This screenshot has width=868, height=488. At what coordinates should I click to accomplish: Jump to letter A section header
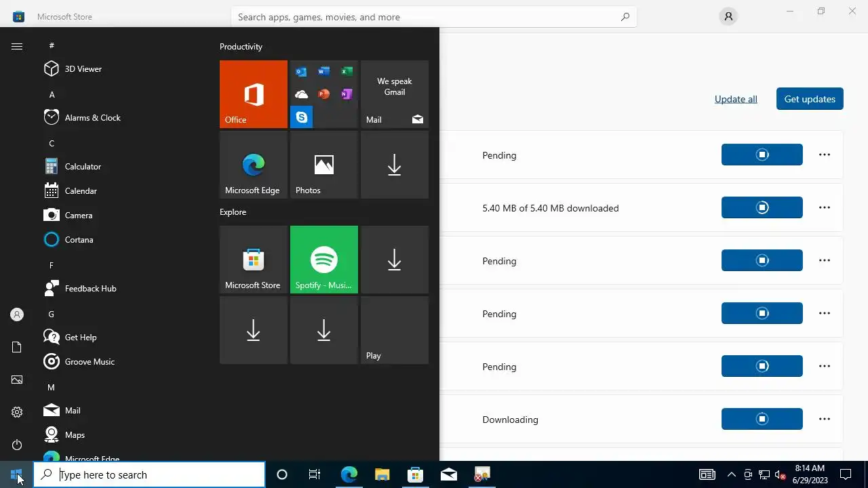pos(52,94)
